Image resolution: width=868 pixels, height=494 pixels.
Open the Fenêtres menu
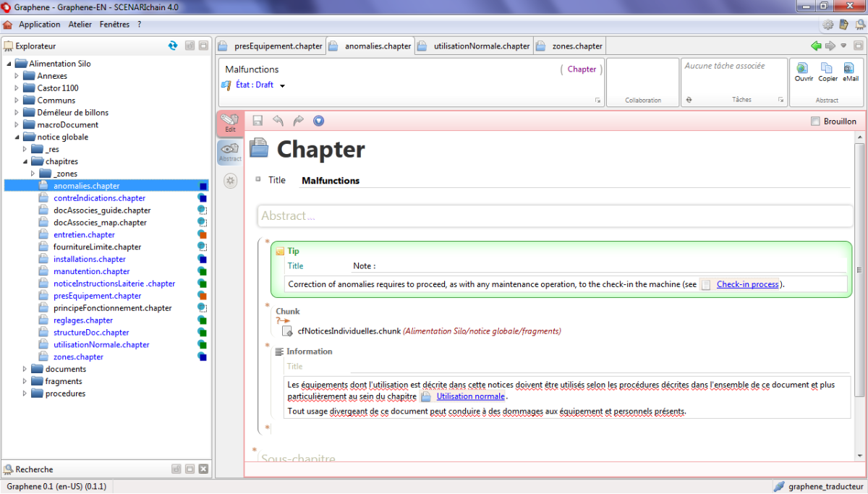(114, 25)
